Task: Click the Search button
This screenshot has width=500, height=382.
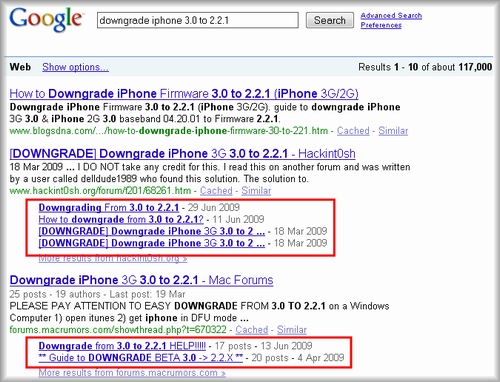Action: [x=330, y=20]
